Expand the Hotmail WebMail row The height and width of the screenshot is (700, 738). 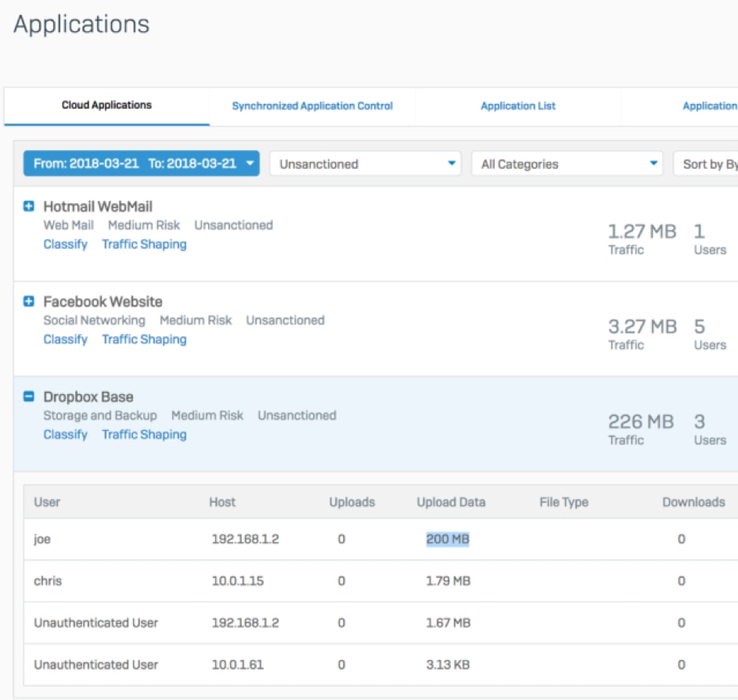pyautogui.click(x=29, y=207)
